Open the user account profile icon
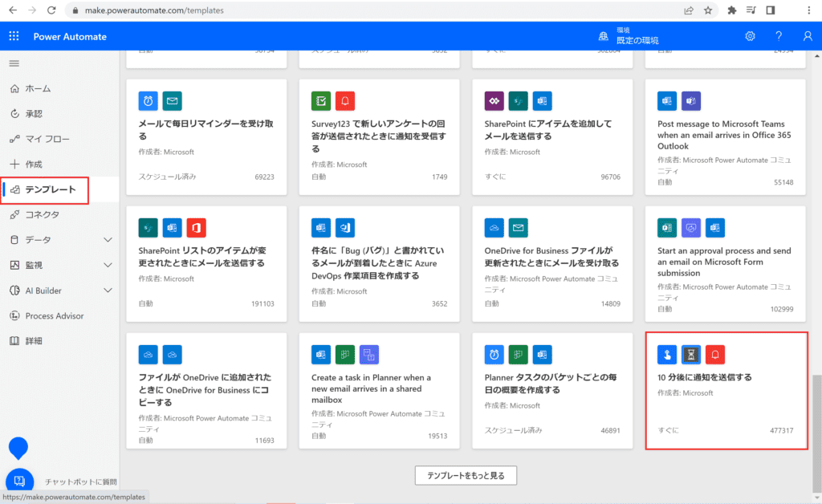This screenshot has height=504, width=822. coord(808,36)
